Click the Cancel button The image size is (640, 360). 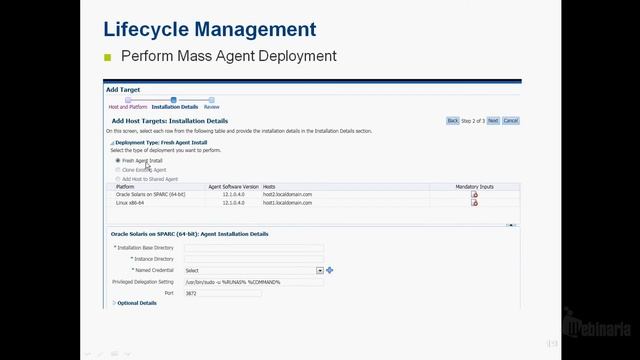(511, 121)
